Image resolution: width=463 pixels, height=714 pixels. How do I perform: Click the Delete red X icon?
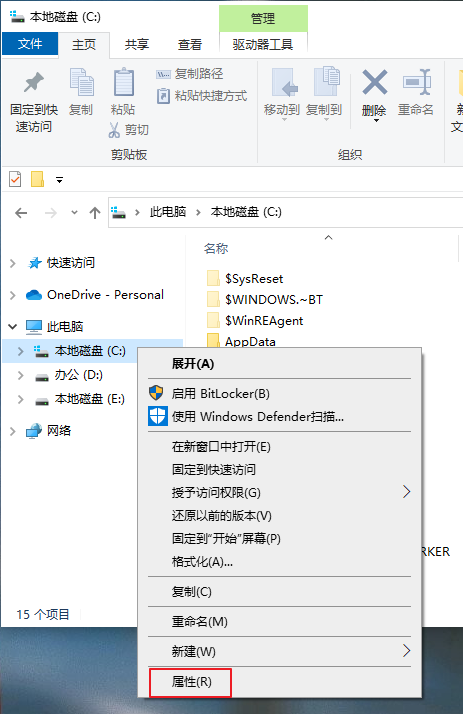click(x=375, y=82)
